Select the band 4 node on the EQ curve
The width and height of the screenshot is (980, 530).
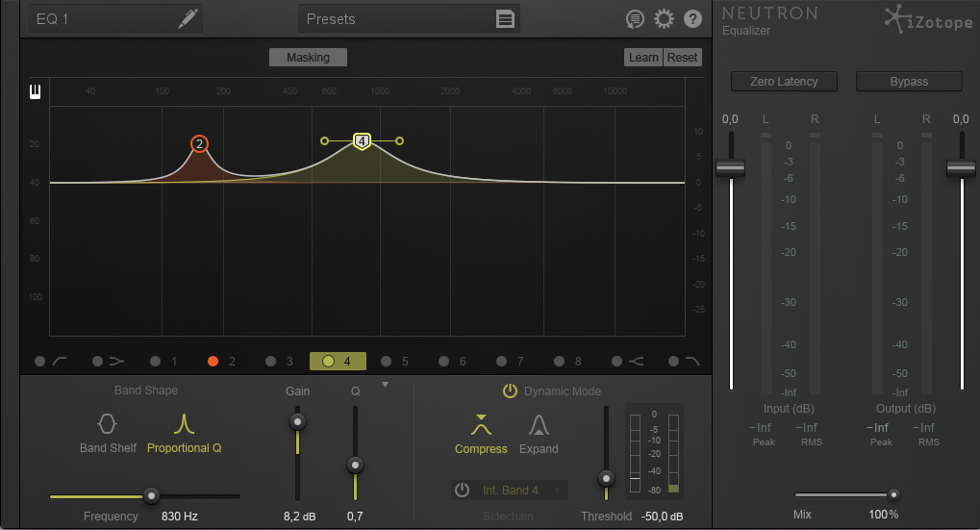point(362,141)
